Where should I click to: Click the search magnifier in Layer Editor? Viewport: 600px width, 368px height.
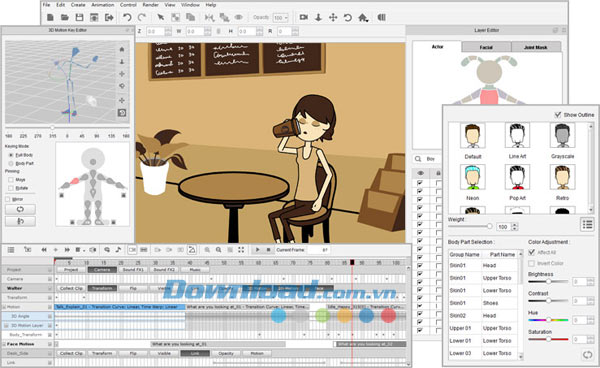click(418, 159)
